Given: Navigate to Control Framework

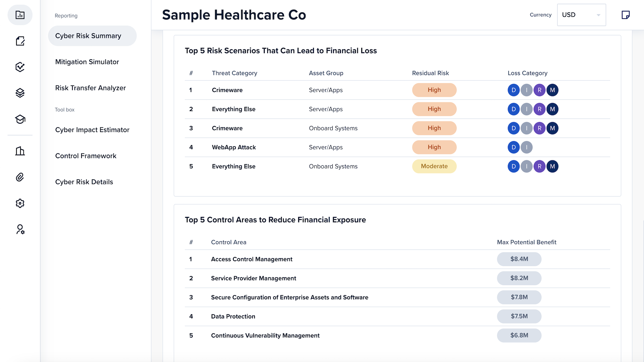Looking at the screenshot, I should pyautogui.click(x=86, y=156).
